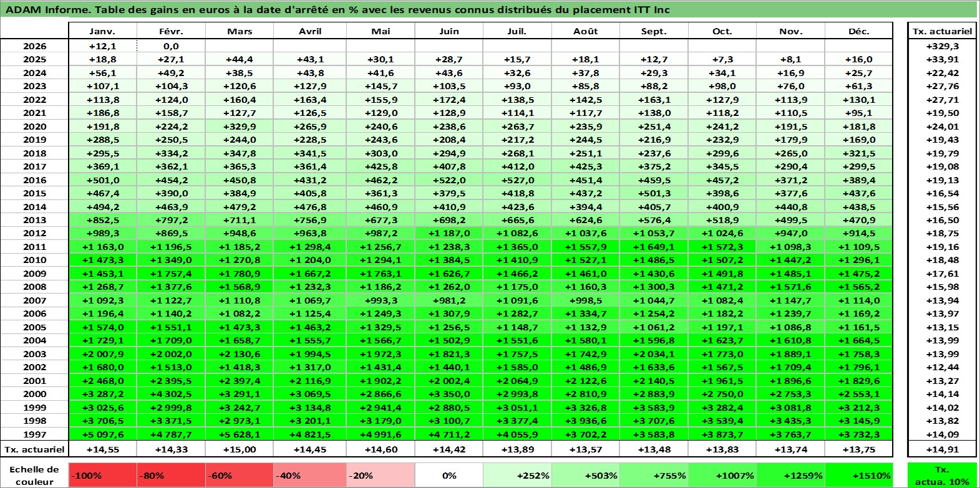
Task: Select the 'Août' column header
Action: 586,31
